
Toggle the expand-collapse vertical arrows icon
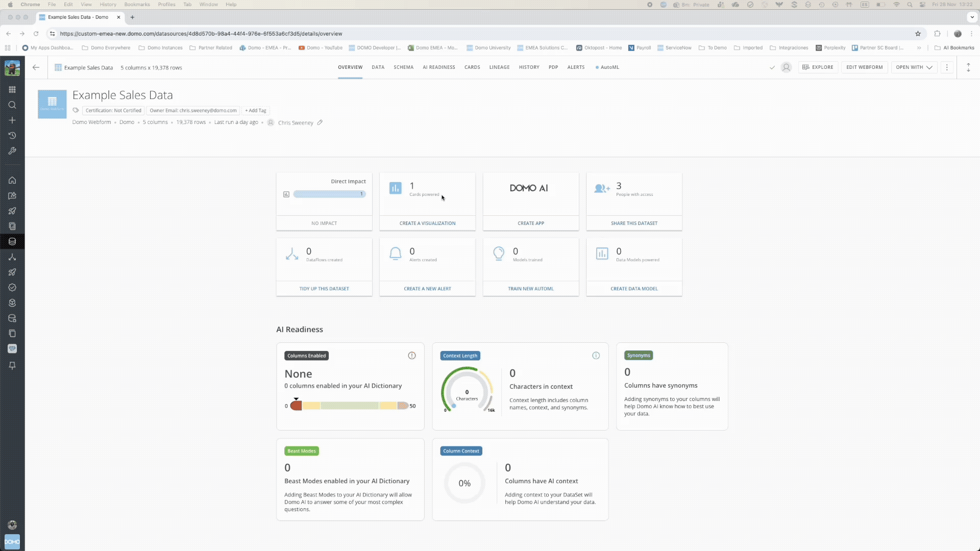(x=968, y=67)
